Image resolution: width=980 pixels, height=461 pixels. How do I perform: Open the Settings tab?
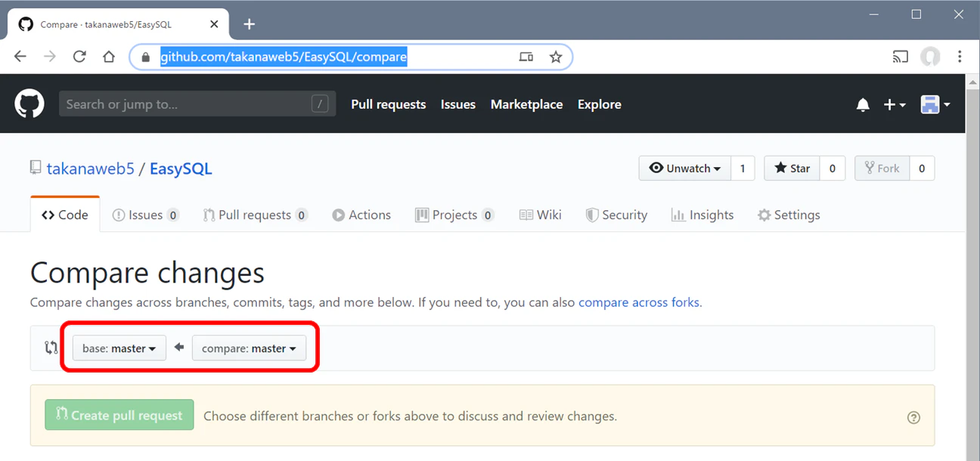tap(789, 215)
